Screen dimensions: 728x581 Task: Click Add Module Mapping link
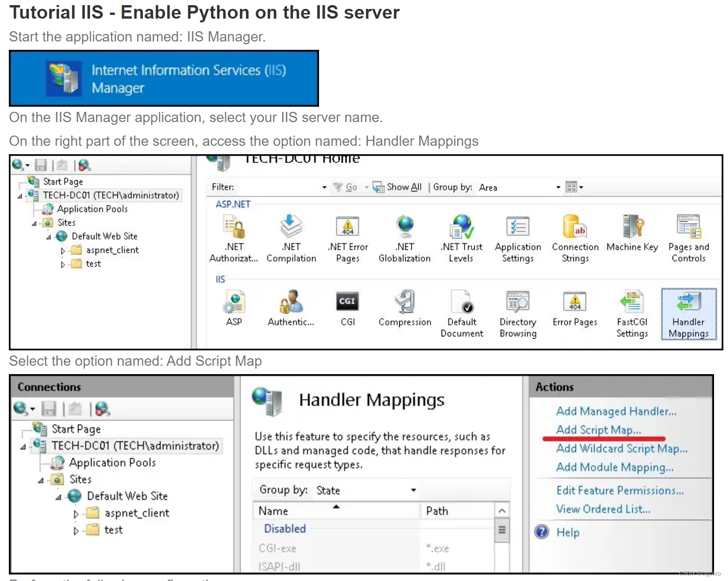(615, 467)
